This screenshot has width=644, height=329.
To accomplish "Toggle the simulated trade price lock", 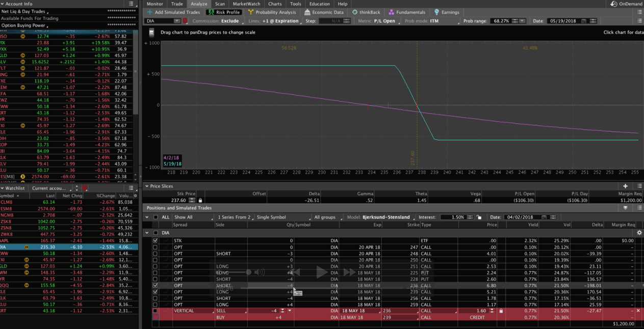I will tap(501, 311).
